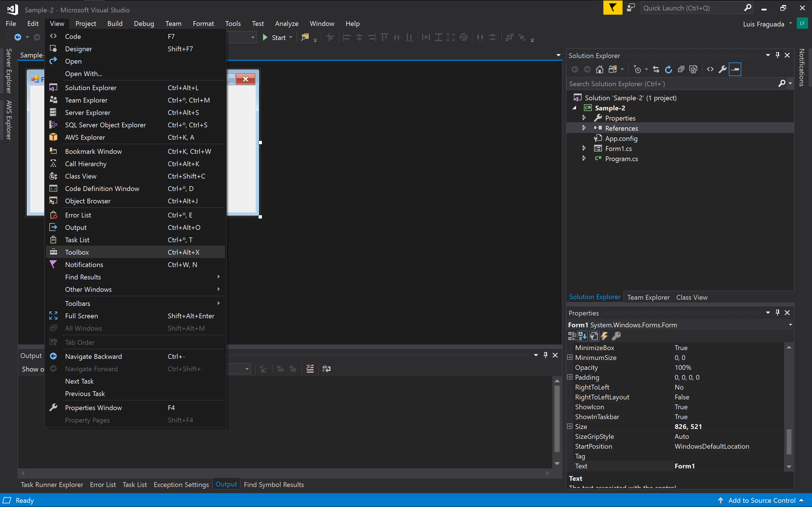Click Add to Source Control
Image resolution: width=812 pixels, height=507 pixels.
(761, 500)
